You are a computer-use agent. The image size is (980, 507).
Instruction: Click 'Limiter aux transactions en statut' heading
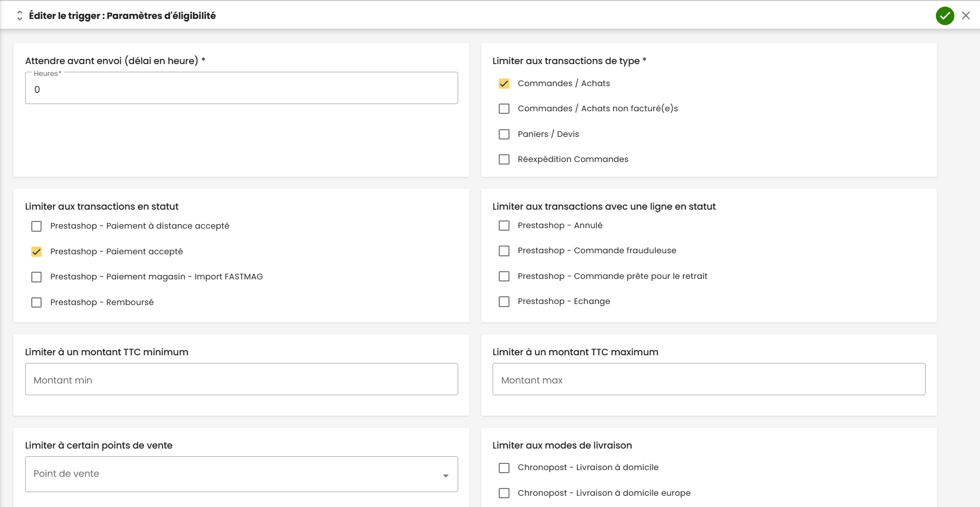pos(102,207)
